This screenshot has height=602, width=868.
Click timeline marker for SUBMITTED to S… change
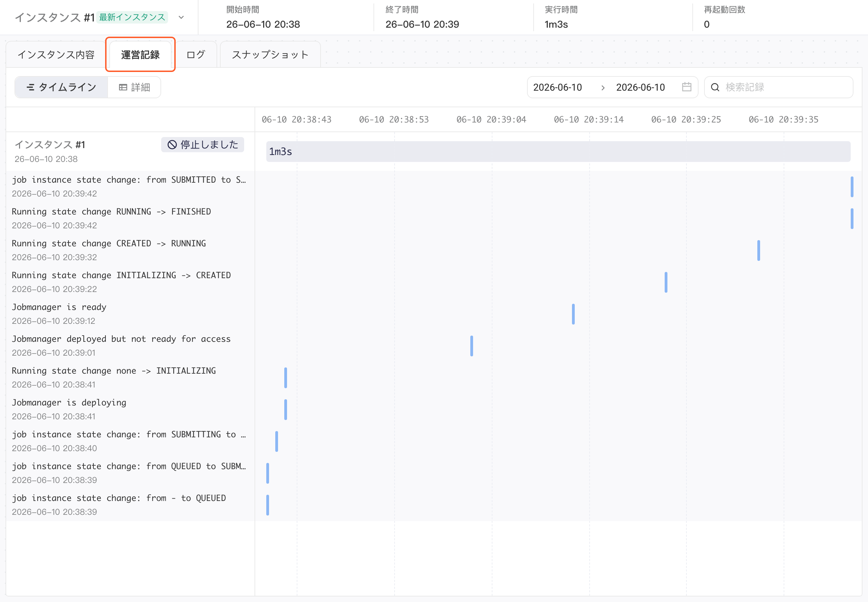point(852,187)
